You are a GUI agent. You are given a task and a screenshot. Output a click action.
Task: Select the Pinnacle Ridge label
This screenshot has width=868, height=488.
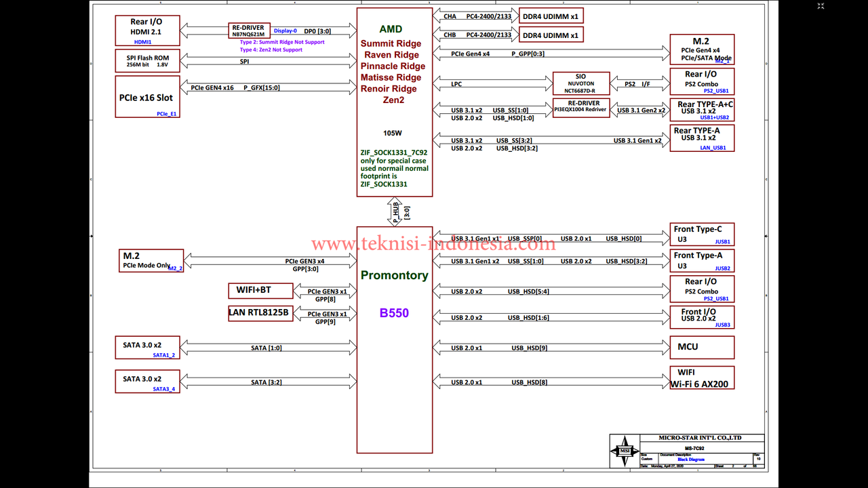point(393,66)
